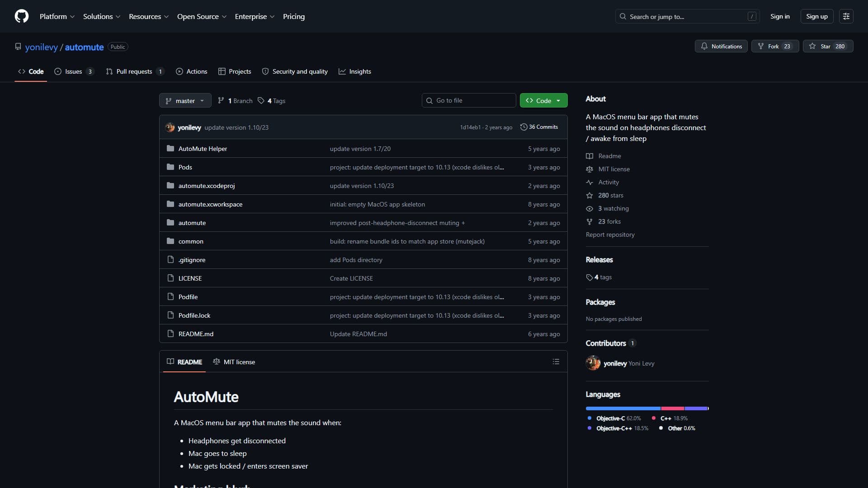The width and height of the screenshot is (868, 488).
Task: Click the Objective-C++ purple language bar segment
Action: 696,408
